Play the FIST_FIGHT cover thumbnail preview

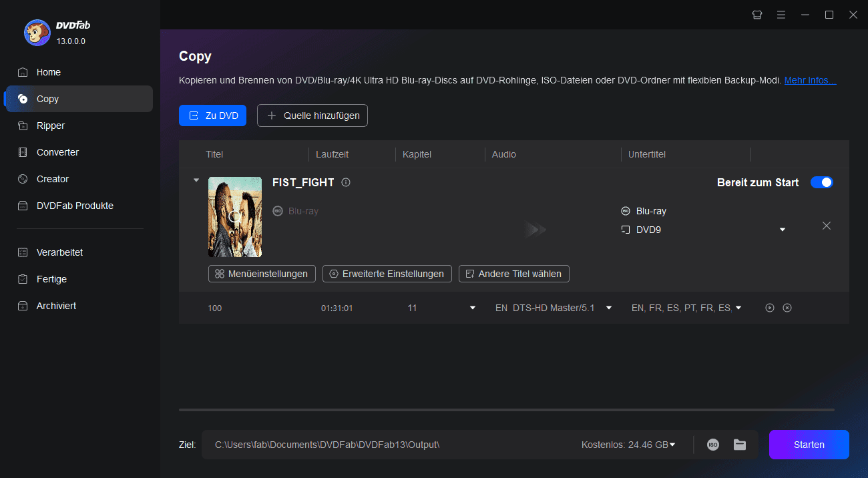pyautogui.click(x=235, y=217)
